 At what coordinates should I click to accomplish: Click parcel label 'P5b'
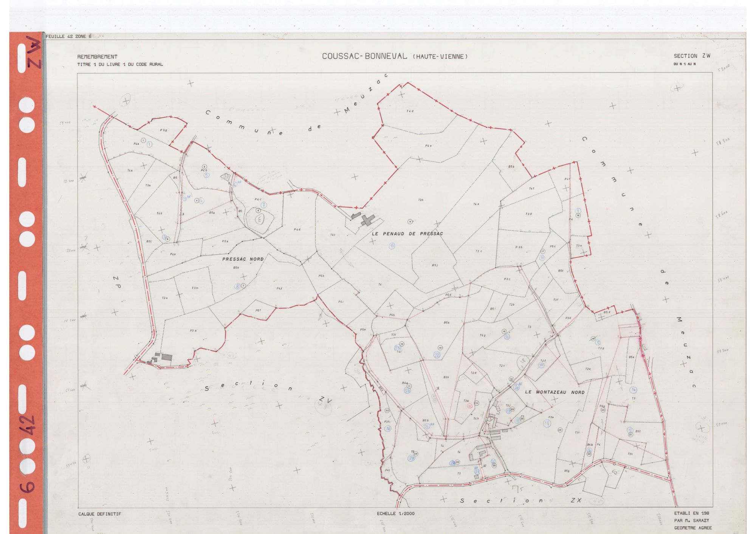click(x=321, y=276)
